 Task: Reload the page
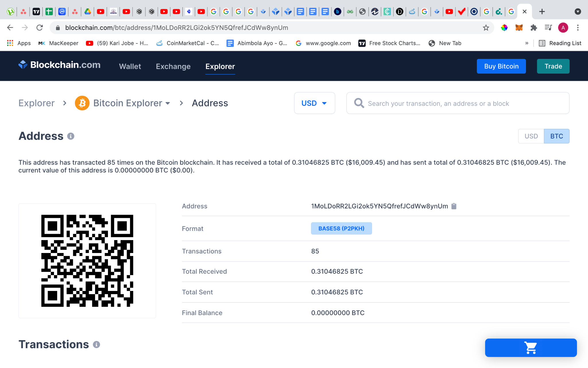(x=40, y=28)
